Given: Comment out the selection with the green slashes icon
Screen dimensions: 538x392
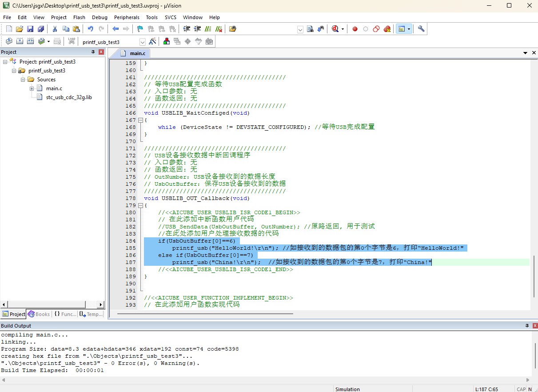Looking at the screenshot, I should pyautogui.click(x=208, y=29).
